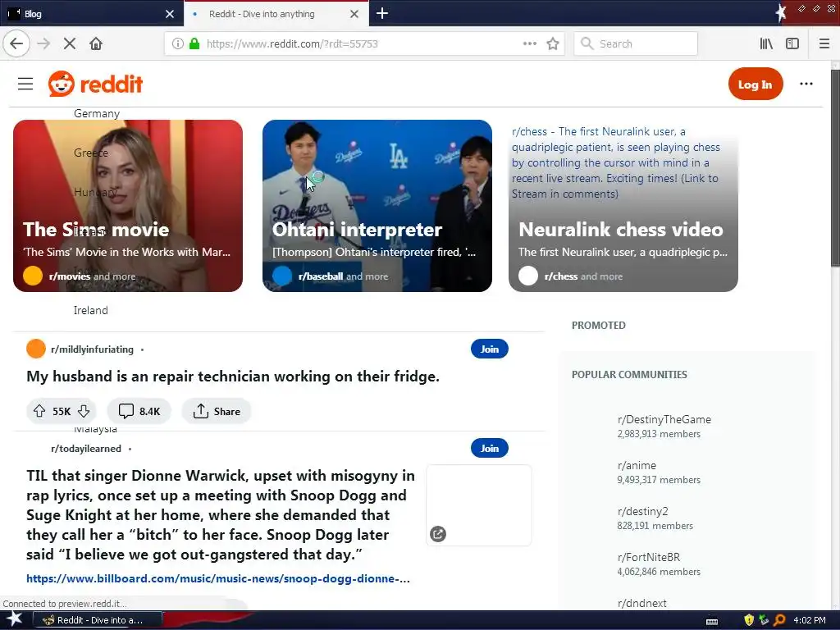Select the Reddit - Dive into anything tab
Image resolution: width=840 pixels, height=630 pixels.
pyautogui.click(x=276, y=13)
